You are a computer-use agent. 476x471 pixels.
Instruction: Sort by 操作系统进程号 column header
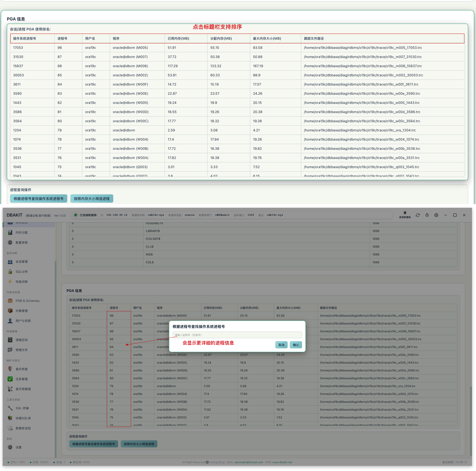click(x=25, y=38)
